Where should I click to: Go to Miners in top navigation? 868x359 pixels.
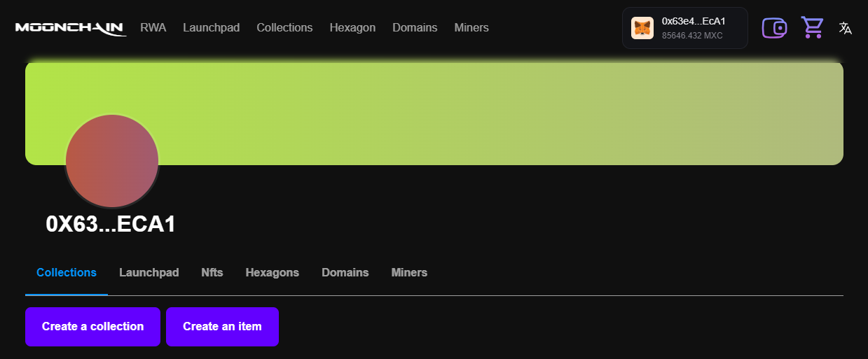[471, 28]
